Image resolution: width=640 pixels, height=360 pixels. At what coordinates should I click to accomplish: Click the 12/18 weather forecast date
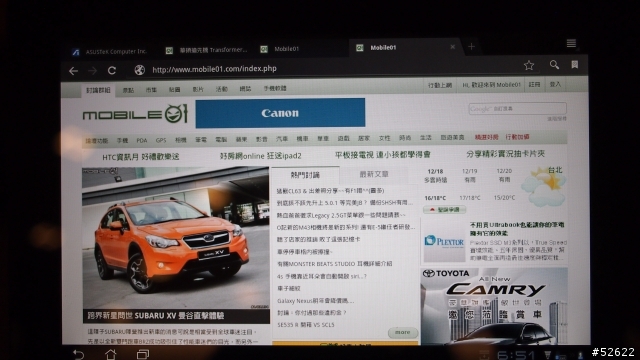(x=435, y=171)
